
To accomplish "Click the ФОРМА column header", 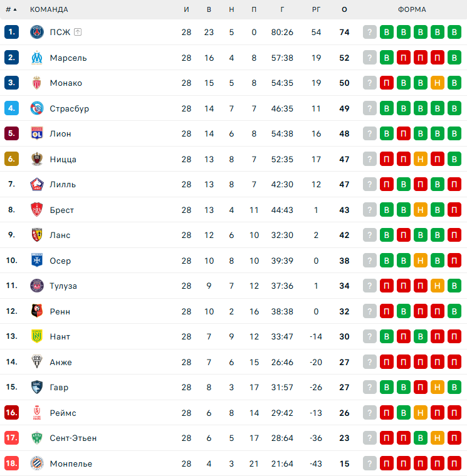I will pos(412,9).
